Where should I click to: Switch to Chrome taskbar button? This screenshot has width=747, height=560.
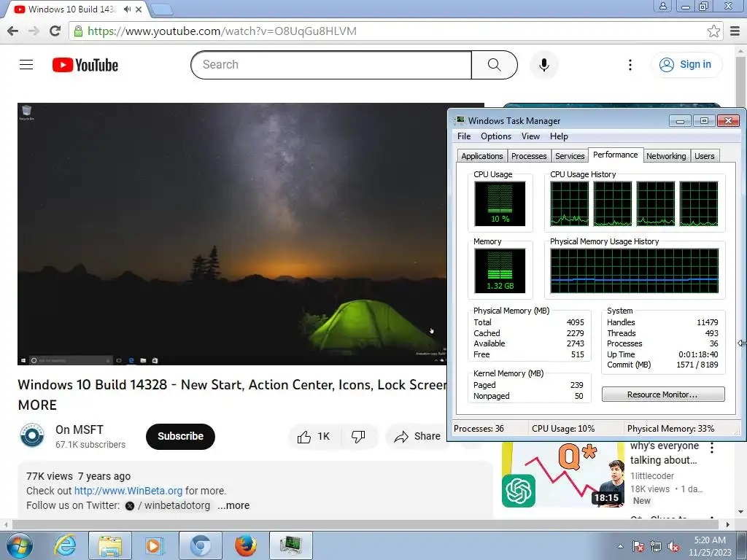click(x=200, y=545)
